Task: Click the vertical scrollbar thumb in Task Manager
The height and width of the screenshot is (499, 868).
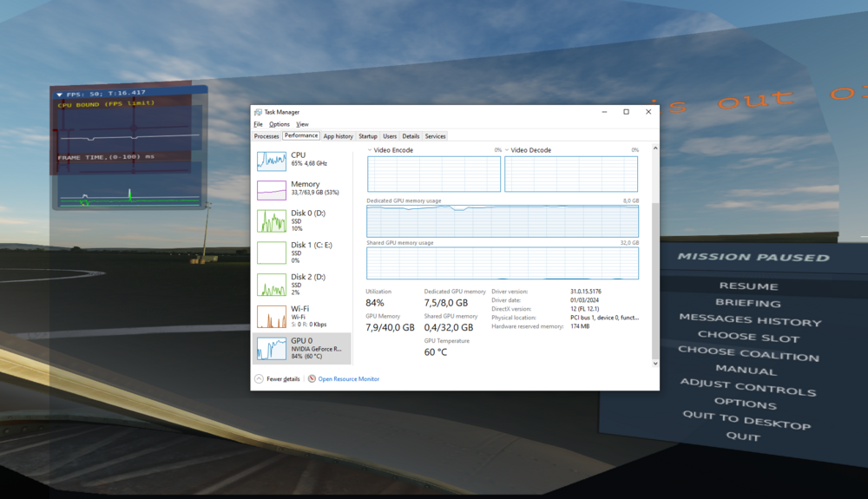Action: coord(655,280)
